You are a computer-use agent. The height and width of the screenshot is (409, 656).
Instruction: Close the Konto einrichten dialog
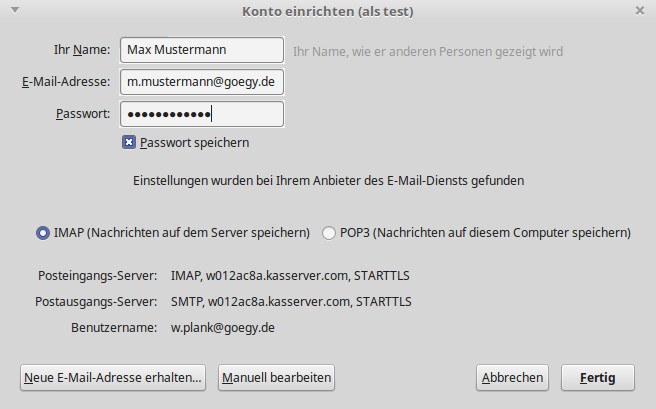(x=639, y=11)
